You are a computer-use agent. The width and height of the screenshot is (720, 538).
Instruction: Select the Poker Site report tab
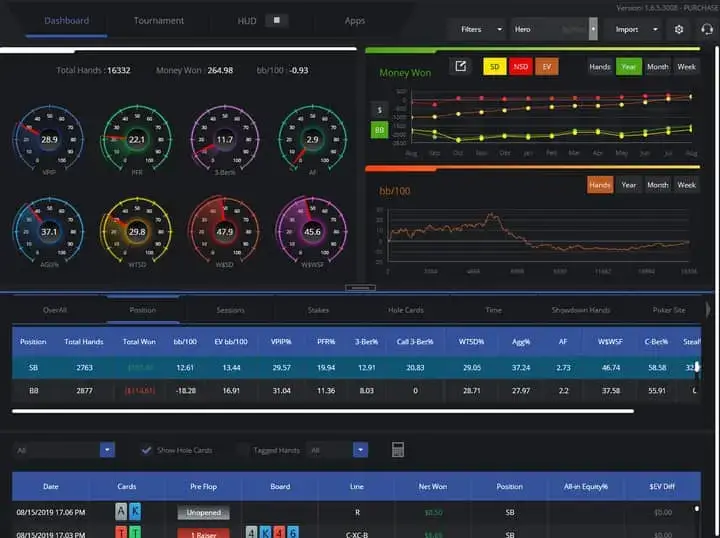pyautogui.click(x=669, y=310)
